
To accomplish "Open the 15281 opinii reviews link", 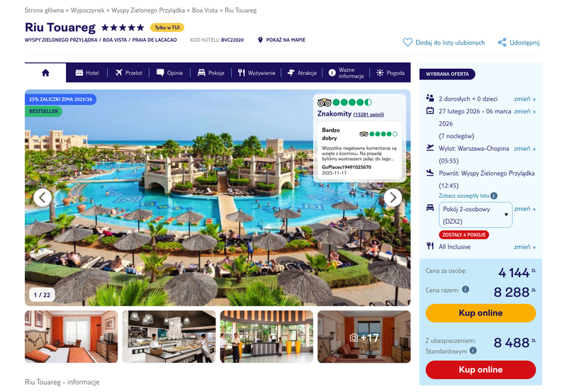I will point(369,115).
